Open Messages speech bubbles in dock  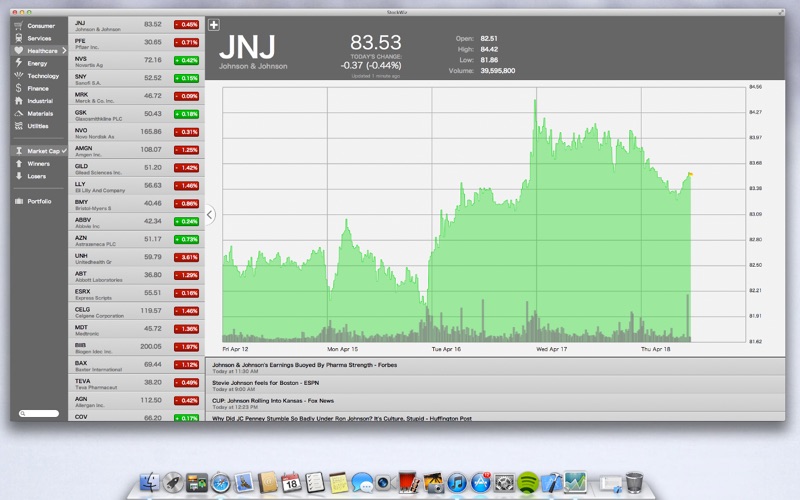(x=362, y=482)
